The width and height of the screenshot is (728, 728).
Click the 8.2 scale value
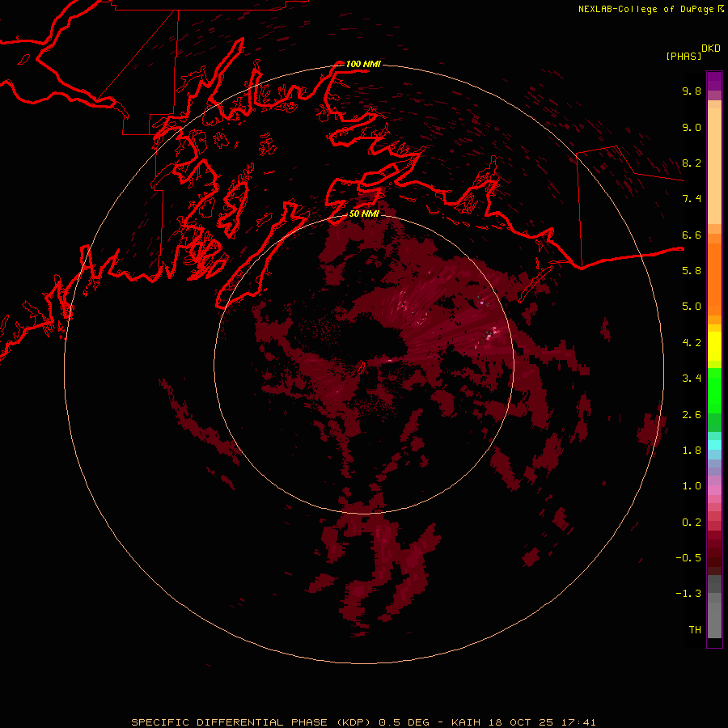(692, 163)
